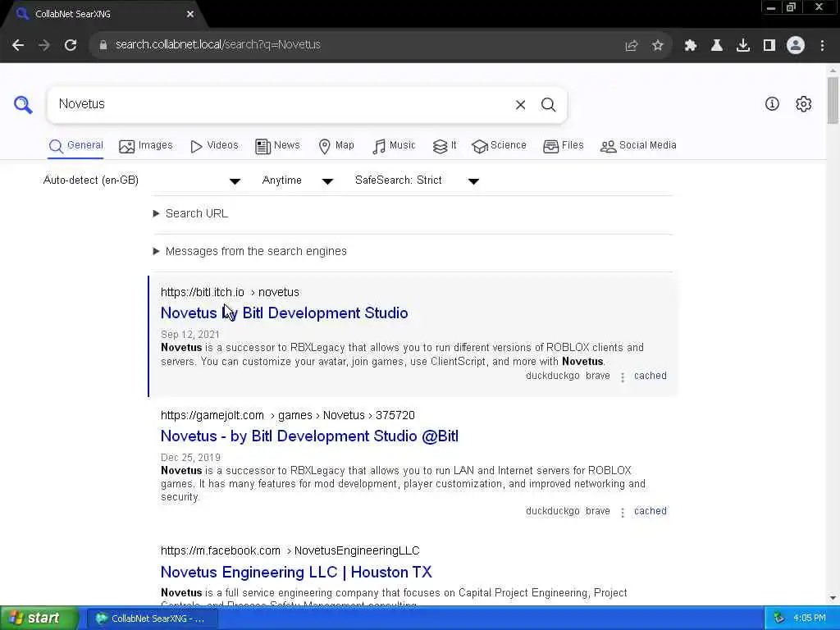Open the Windows Start button
This screenshot has width=840, height=630.
click(39, 619)
